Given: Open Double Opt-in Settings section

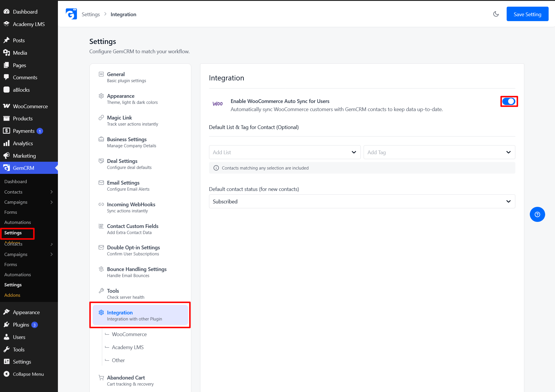Looking at the screenshot, I should pos(140,251).
